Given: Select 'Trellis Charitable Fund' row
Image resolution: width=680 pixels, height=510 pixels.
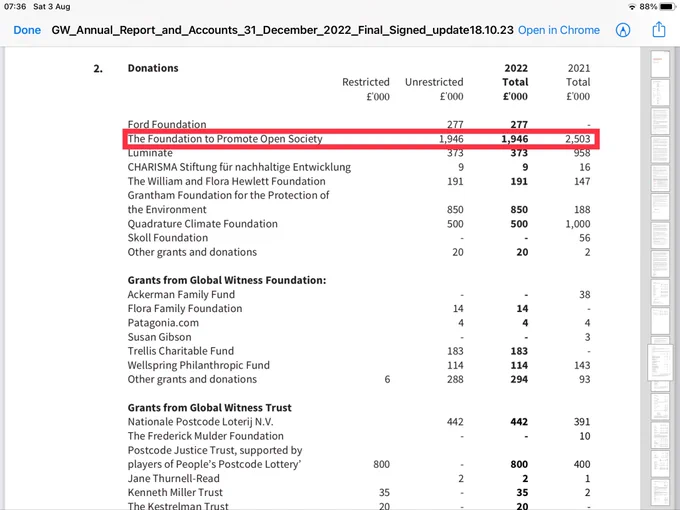Looking at the screenshot, I should (358, 351).
